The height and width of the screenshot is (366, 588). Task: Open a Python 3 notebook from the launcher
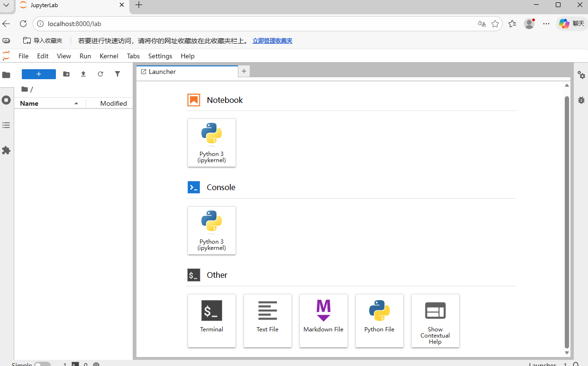[211, 143]
